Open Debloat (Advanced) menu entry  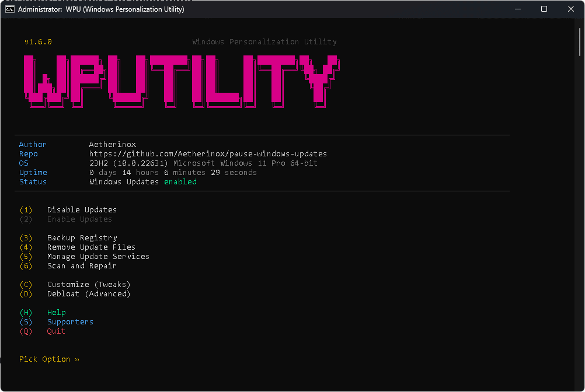(89, 294)
